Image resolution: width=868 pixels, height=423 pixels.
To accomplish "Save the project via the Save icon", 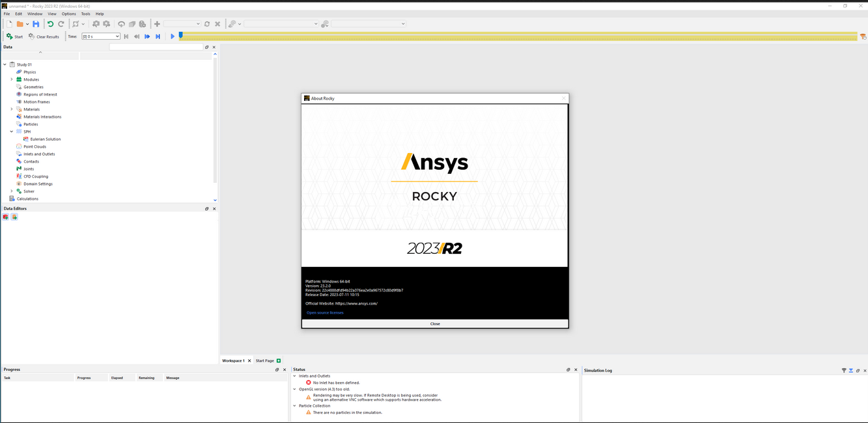I will [36, 23].
